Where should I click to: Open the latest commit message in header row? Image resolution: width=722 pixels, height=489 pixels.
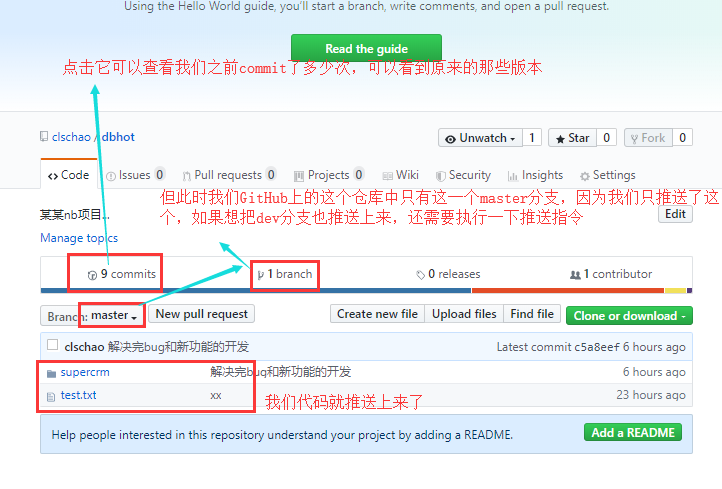(x=178, y=347)
